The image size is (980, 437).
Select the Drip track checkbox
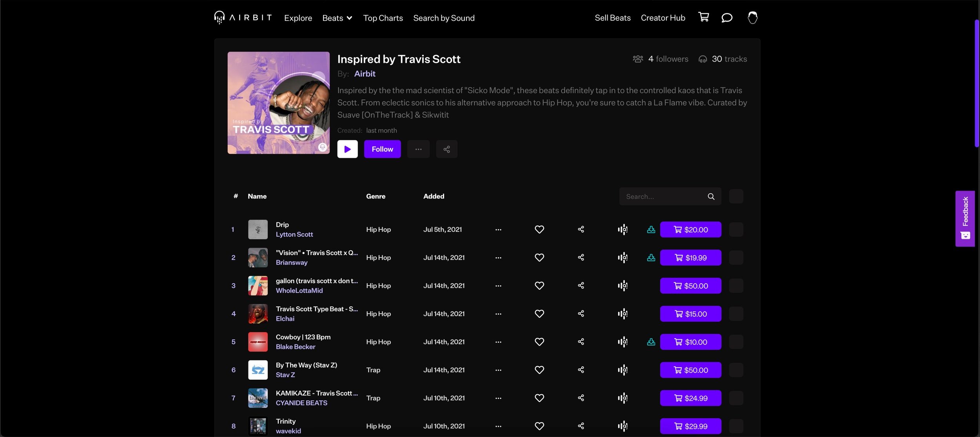point(736,229)
